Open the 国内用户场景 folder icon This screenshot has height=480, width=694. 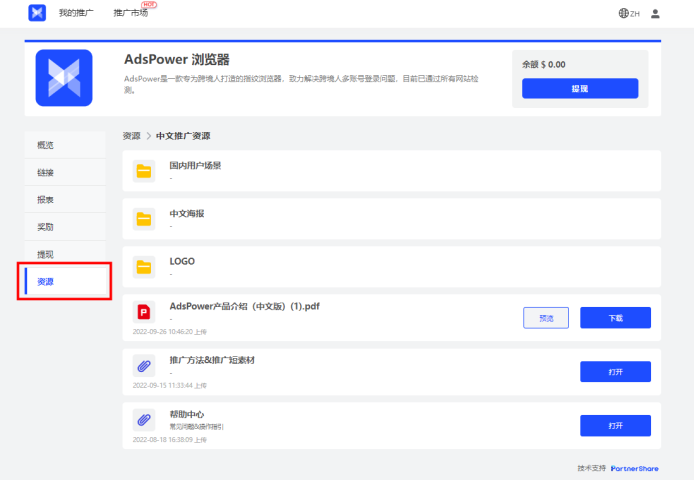pyautogui.click(x=144, y=171)
